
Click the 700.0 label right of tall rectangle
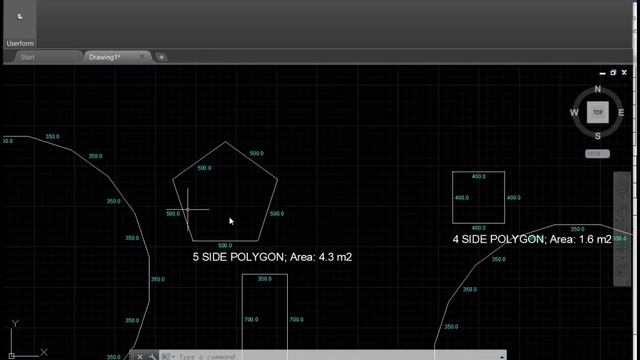(297, 320)
